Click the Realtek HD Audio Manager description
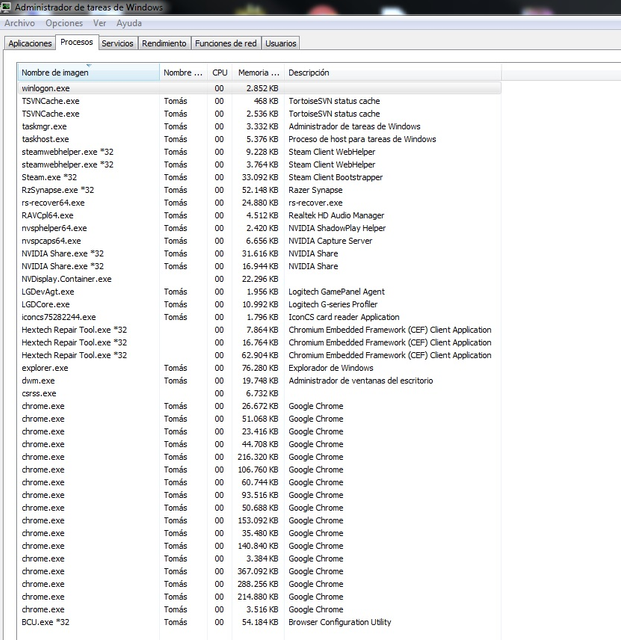 [x=336, y=216]
